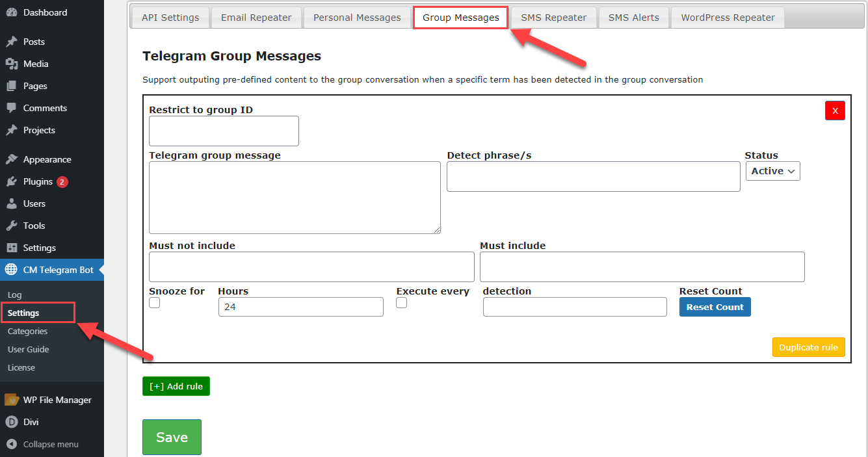Open Settings under CM Telegram Bot
868x457 pixels.
coord(23,313)
